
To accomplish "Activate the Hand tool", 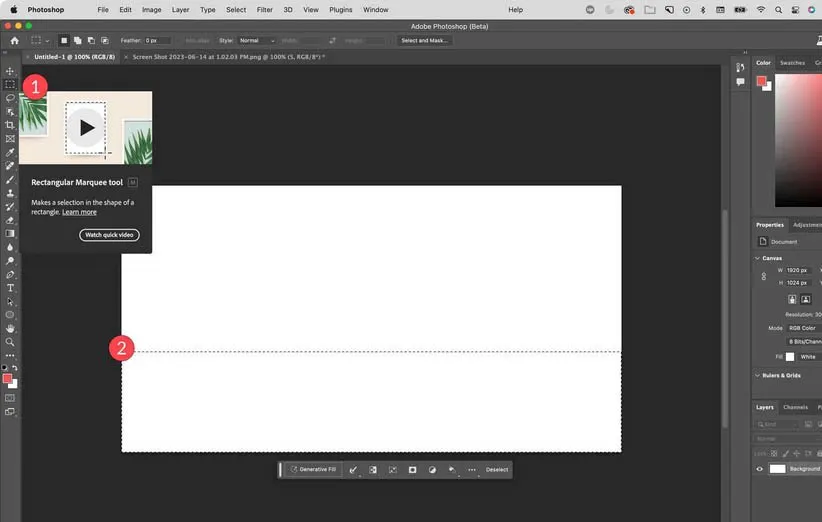I will (10, 328).
